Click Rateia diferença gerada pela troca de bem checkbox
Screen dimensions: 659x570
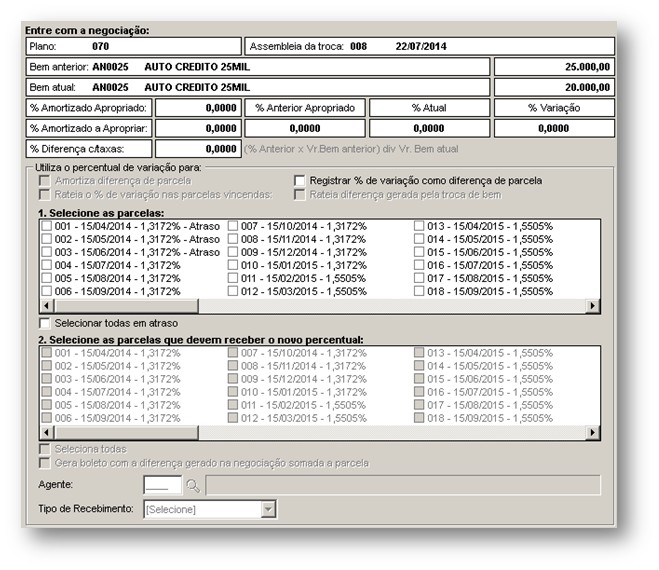(300, 195)
